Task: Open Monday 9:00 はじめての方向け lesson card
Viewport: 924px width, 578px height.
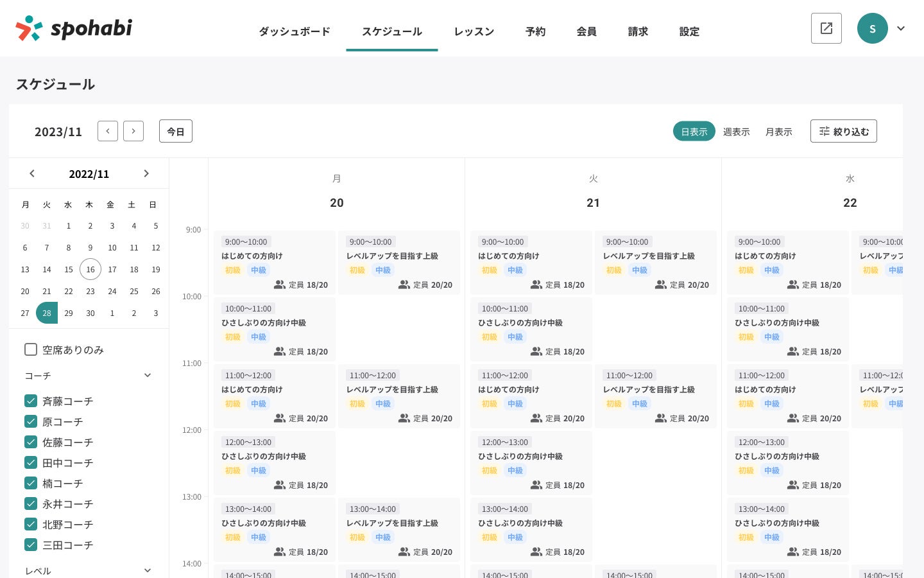Action: click(275, 262)
